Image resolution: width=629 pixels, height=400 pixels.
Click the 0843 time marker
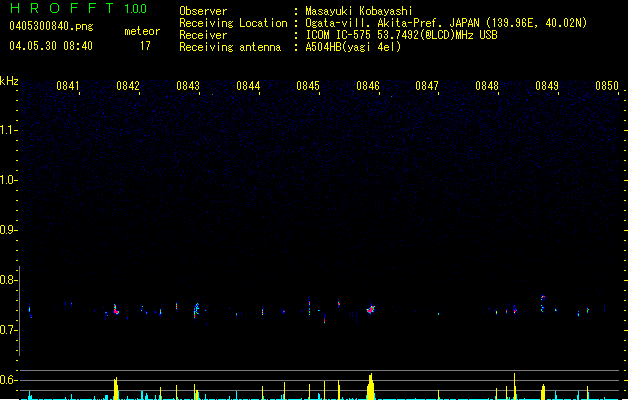coord(188,86)
